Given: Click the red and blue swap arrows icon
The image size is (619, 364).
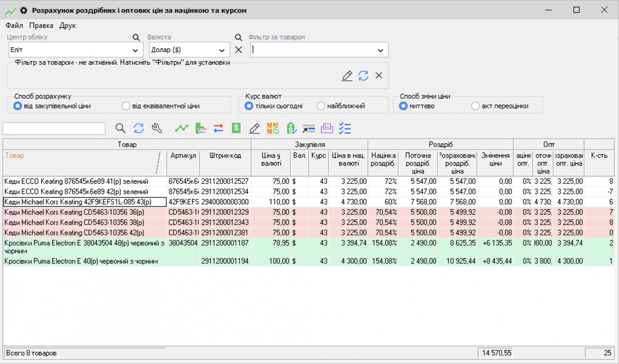Looking at the screenshot, I should 218,128.
